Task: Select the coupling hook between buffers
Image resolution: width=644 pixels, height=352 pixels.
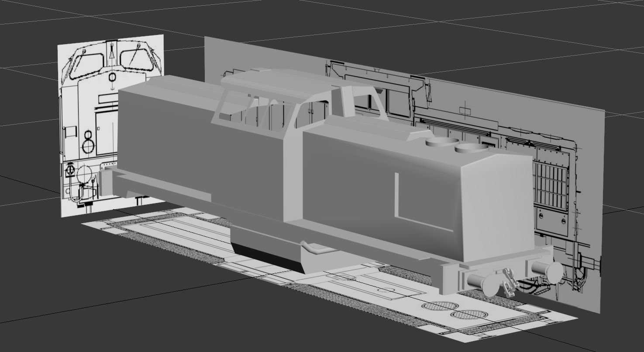Action: [509, 282]
